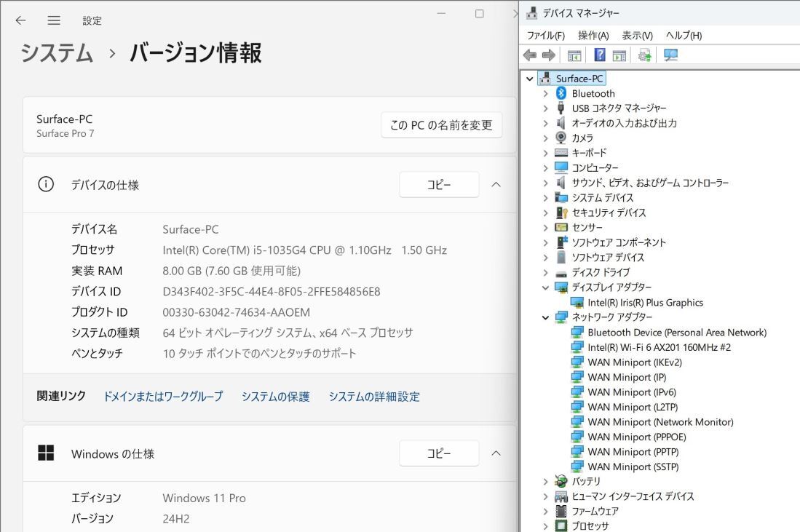Click the Device Manager forward arrow toolbar icon
Screen dimensions: 800x532
coord(548,55)
